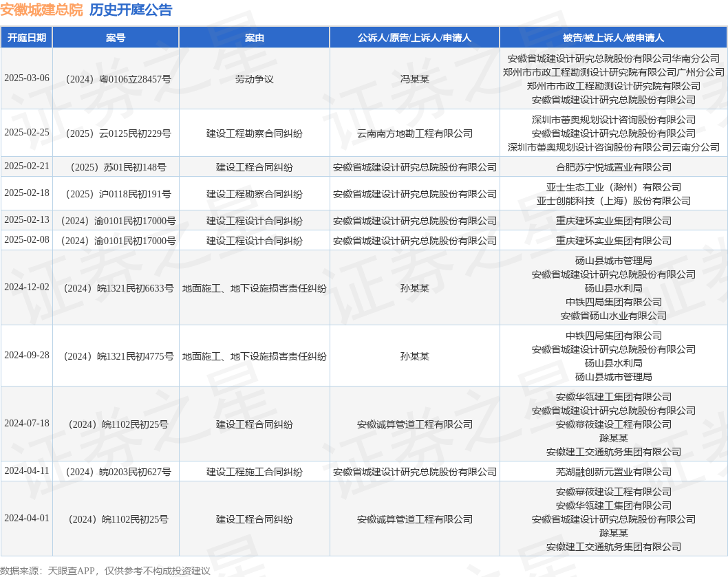Select 建设工程合同纠纷 in the 2024-04-01 row
The image size is (728, 577).
point(255,519)
